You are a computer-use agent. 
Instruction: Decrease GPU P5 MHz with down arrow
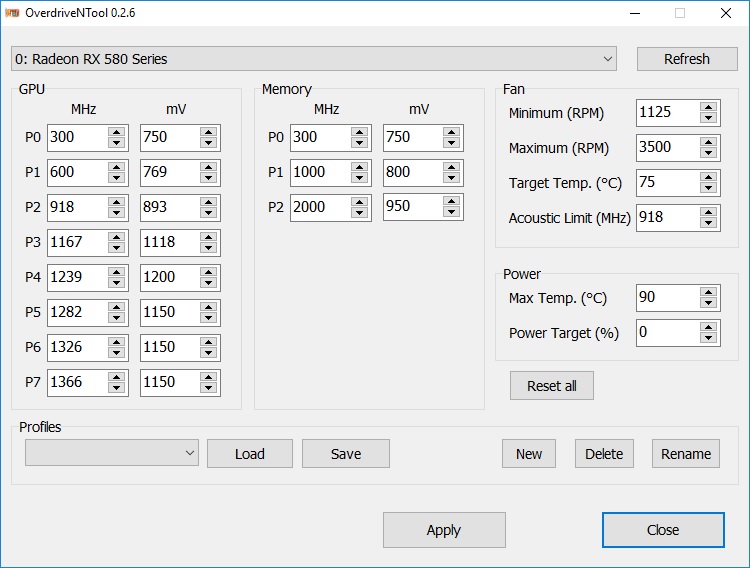point(116,318)
